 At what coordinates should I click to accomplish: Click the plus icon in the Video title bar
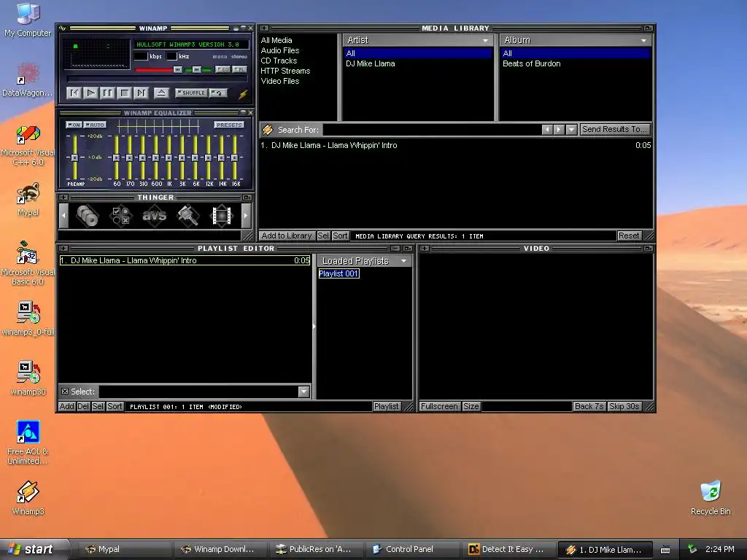pos(425,248)
